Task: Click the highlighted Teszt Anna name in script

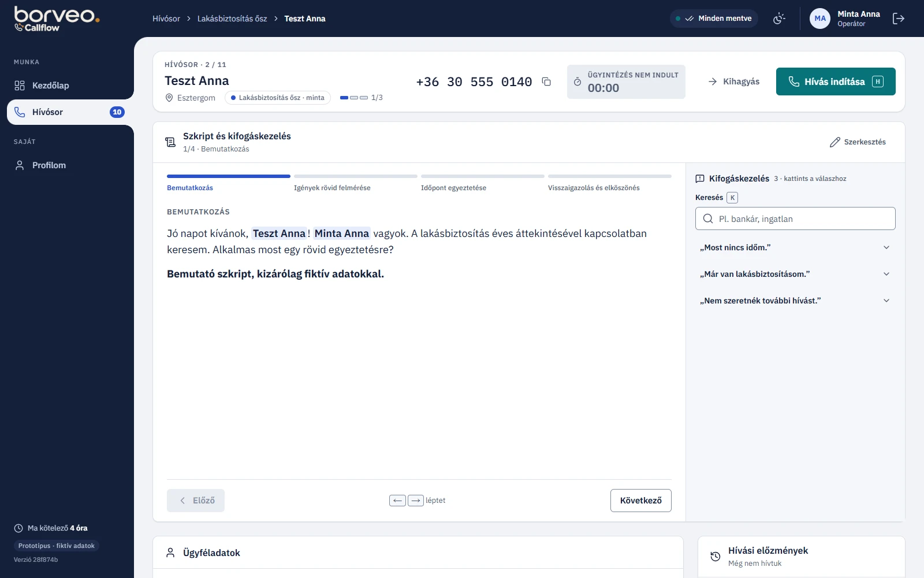Action: pyautogui.click(x=279, y=234)
